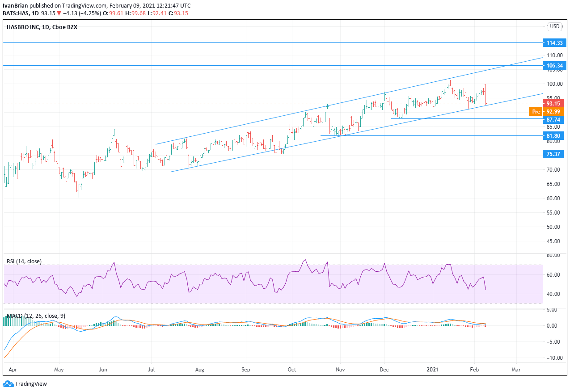The image size is (570, 392).
Task: Select the 75.37 support price label
Action: pos(554,154)
